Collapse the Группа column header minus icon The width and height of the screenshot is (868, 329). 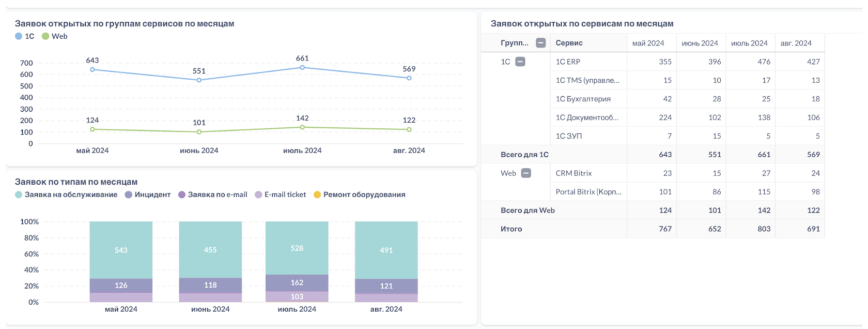pos(540,43)
